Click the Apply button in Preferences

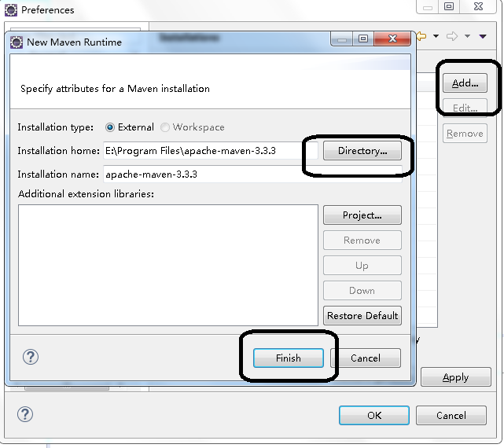tap(456, 377)
